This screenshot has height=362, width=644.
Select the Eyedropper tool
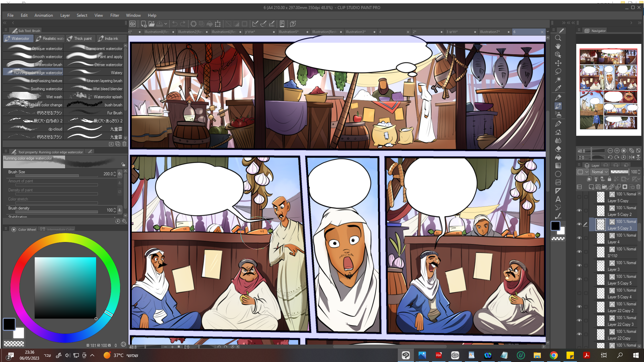(558, 88)
